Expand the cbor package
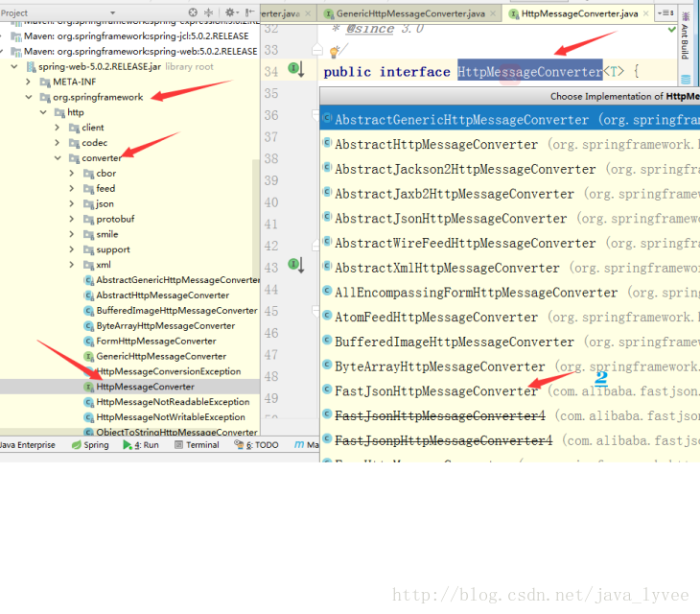Image resolution: width=700 pixels, height=614 pixels. [x=71, y=174]
